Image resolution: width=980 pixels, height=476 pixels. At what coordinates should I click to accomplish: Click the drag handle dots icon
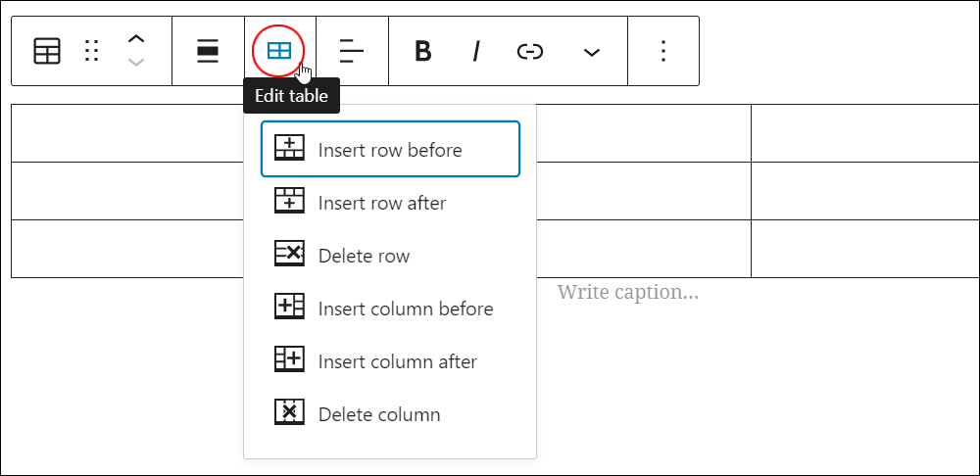pyautogui.click(x=92, y=51)
